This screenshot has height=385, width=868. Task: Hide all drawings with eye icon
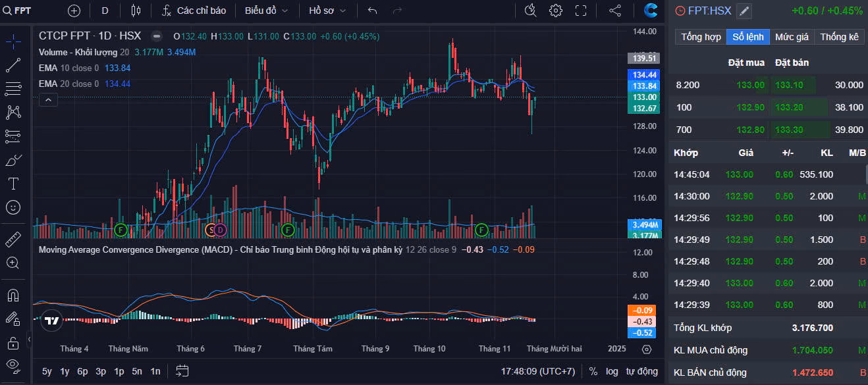pos(13,365)
